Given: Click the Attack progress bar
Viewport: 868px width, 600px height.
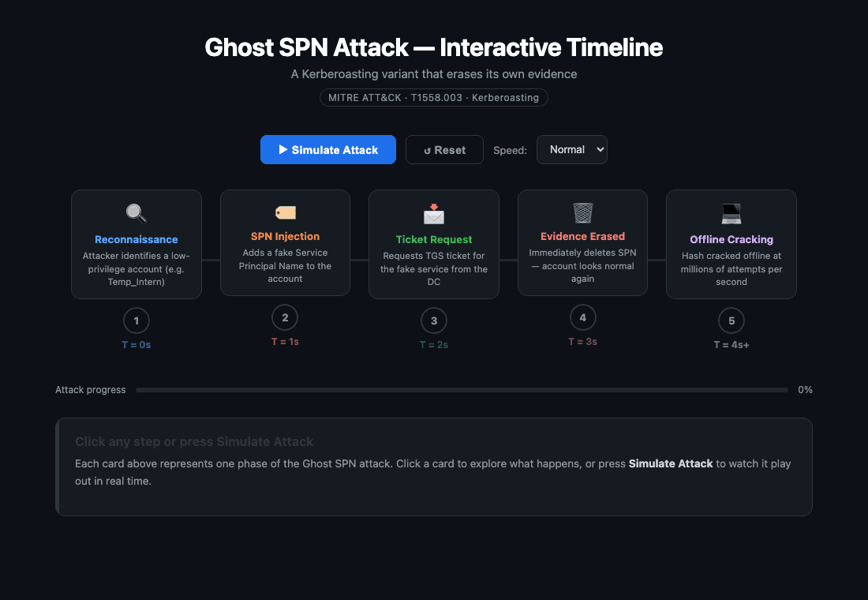Looking at the screenshot, I should tap(462, 390).
